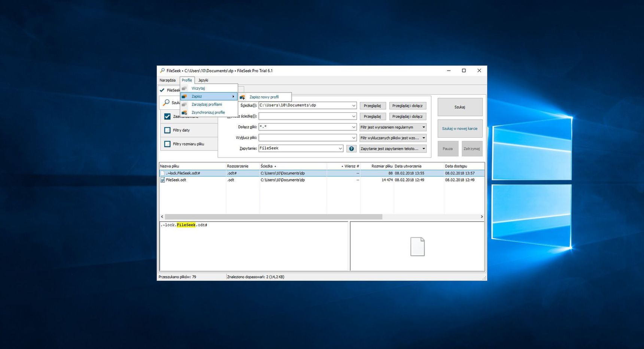This screenshot has height=349, width=644.
Task: Sort by Data dostępu column
Action: tap(464, 166)
